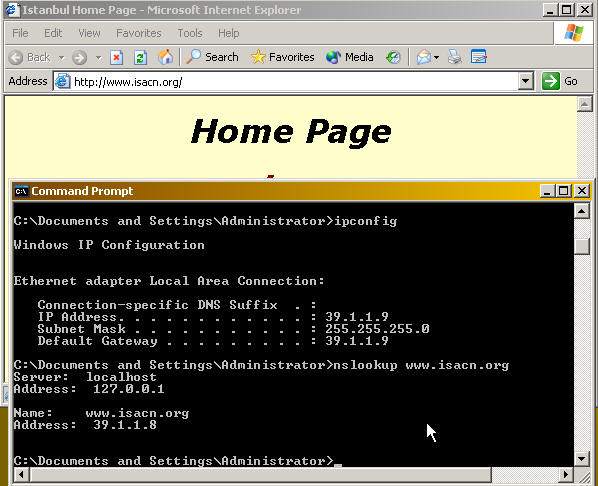Click the Print icon in toolbar
This screenshot has height=486, width=598.
point(455,57)
